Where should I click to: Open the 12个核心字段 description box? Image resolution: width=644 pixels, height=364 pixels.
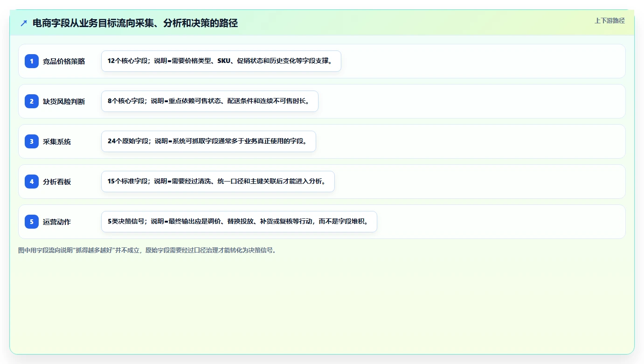(221, 61)
